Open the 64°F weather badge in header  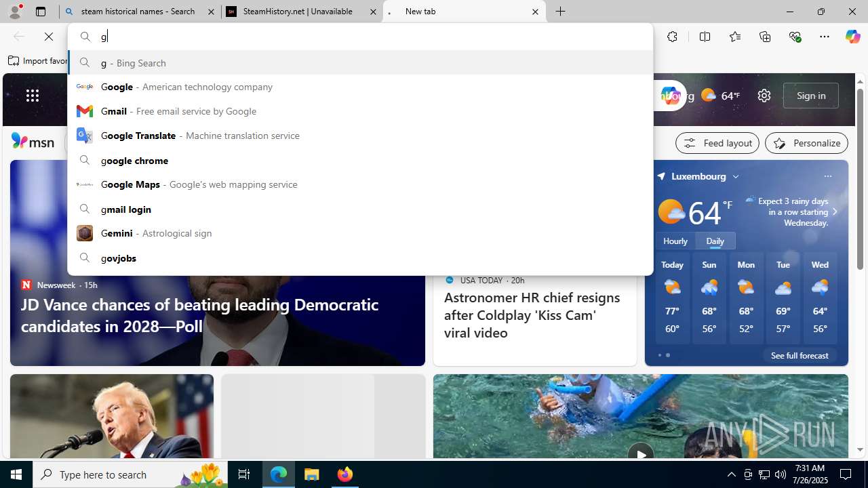tap(720, 96)
